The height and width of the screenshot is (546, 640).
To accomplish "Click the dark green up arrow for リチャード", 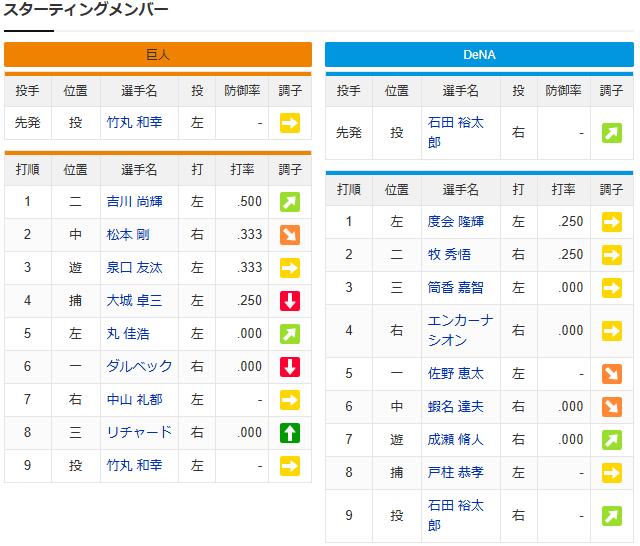I will [290, 433].
